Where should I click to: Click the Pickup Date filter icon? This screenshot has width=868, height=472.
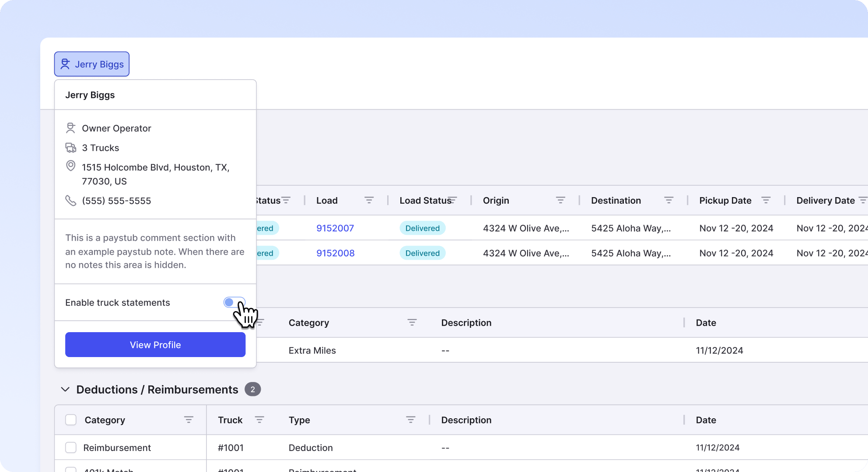[x=766, y=200]
